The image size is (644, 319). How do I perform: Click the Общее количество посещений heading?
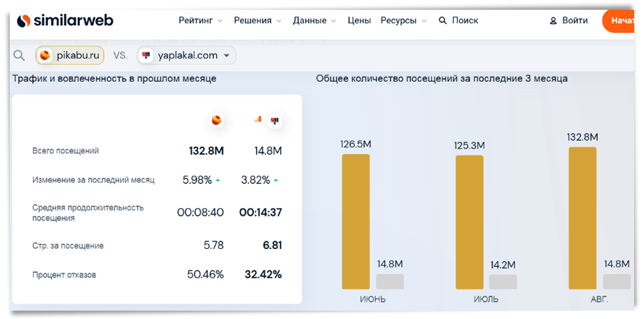(442, 78)
